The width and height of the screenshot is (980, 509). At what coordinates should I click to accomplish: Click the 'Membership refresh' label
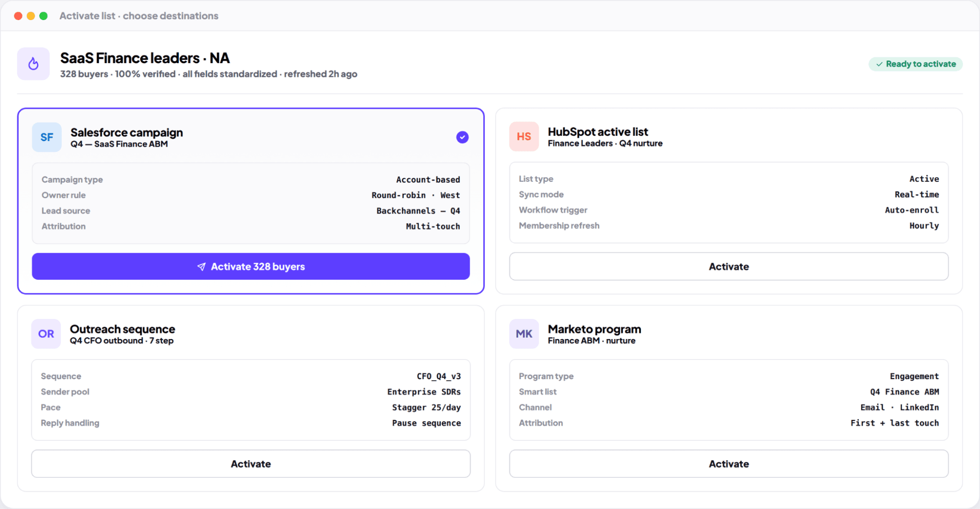tap(559, 226)
